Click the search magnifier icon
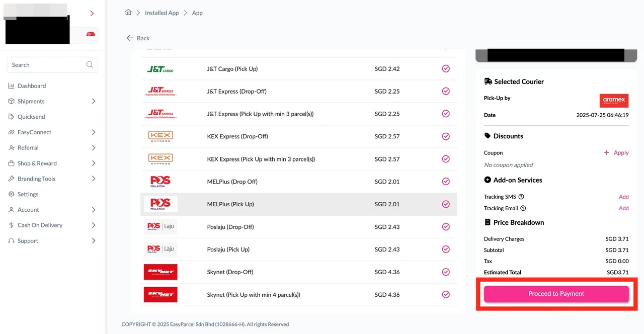The height and width of the screenshot is (334, 644). 90,65
